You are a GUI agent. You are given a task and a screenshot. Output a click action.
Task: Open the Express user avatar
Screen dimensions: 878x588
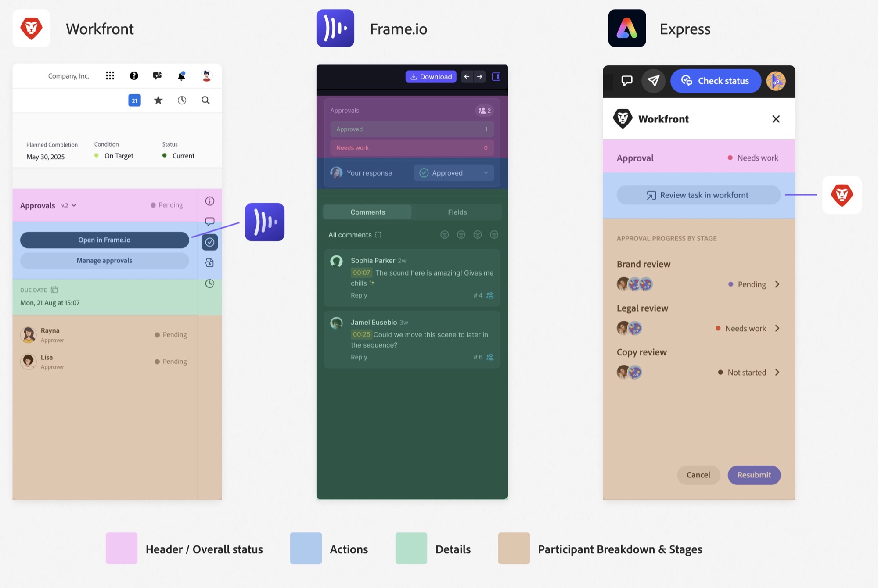776,81
